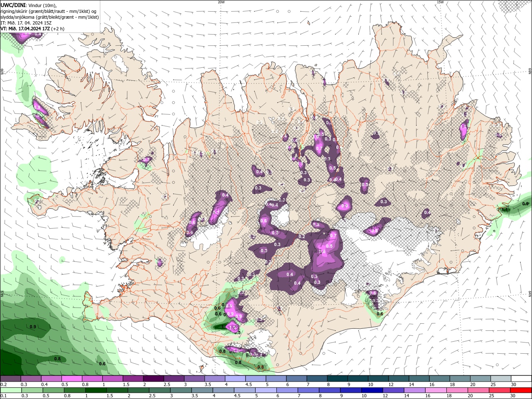
Task: Click the light gray 25 snow legend swatch
Action: click(x=501, y=379)
